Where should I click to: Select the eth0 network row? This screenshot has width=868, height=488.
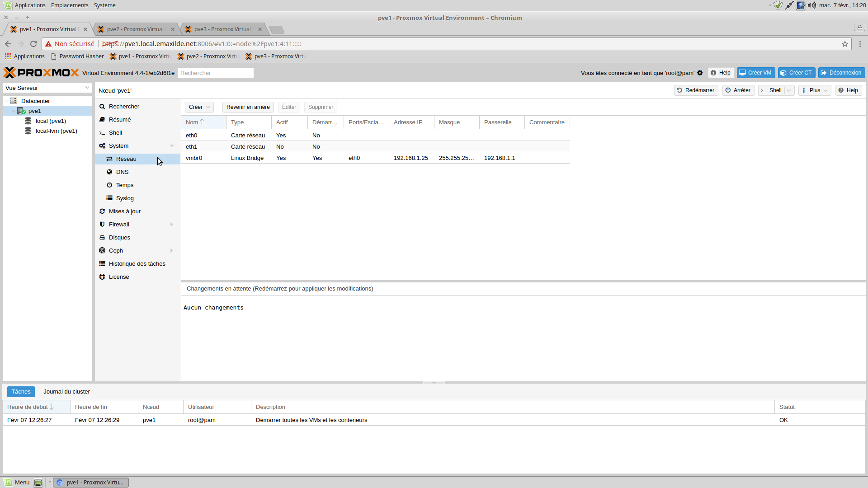click(375, 136)
